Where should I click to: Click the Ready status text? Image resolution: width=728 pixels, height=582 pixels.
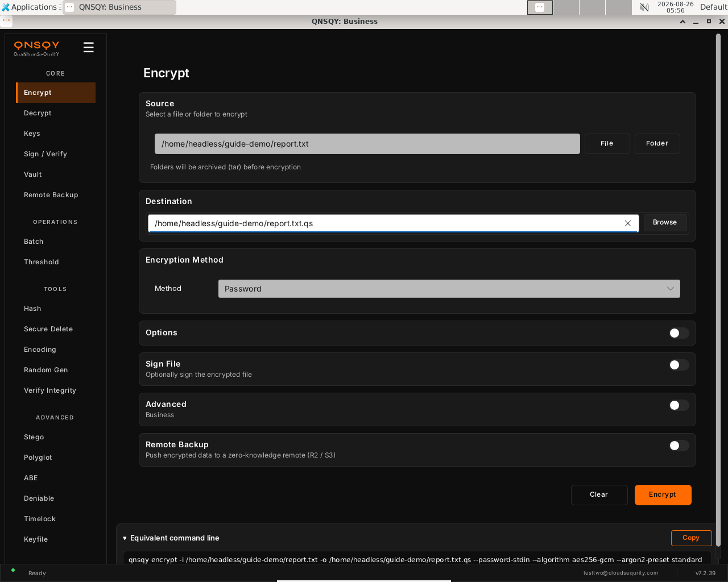click(x=37, y=573)
